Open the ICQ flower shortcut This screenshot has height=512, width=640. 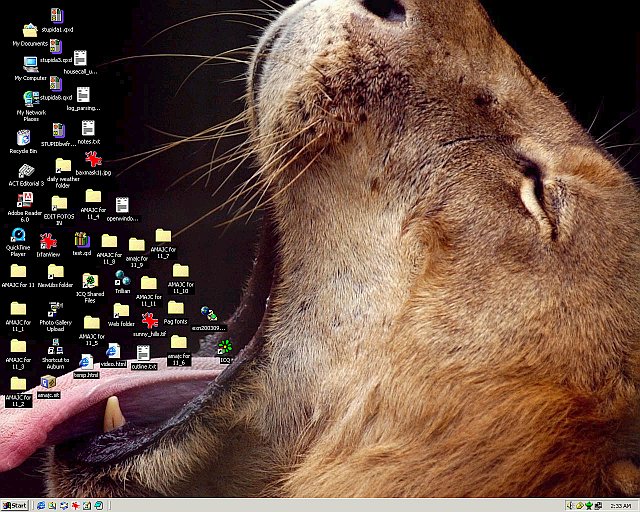225,346
